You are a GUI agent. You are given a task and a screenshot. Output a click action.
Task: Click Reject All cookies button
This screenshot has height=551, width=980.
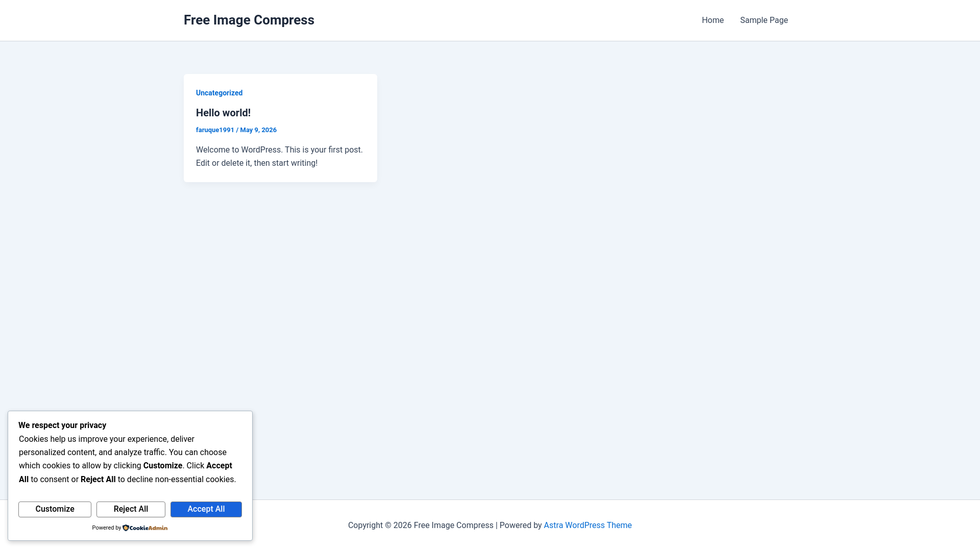point(131,509)
